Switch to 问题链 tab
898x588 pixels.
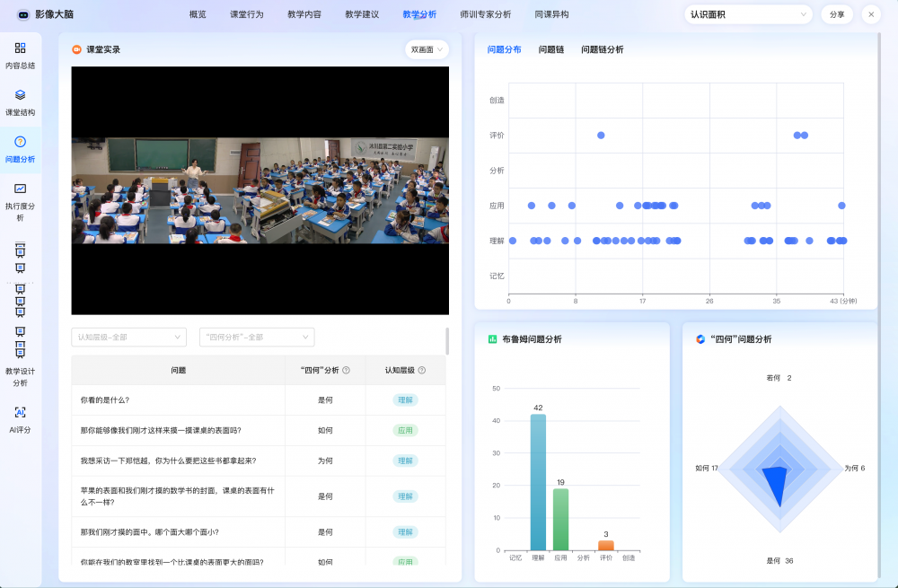(550, 50)
